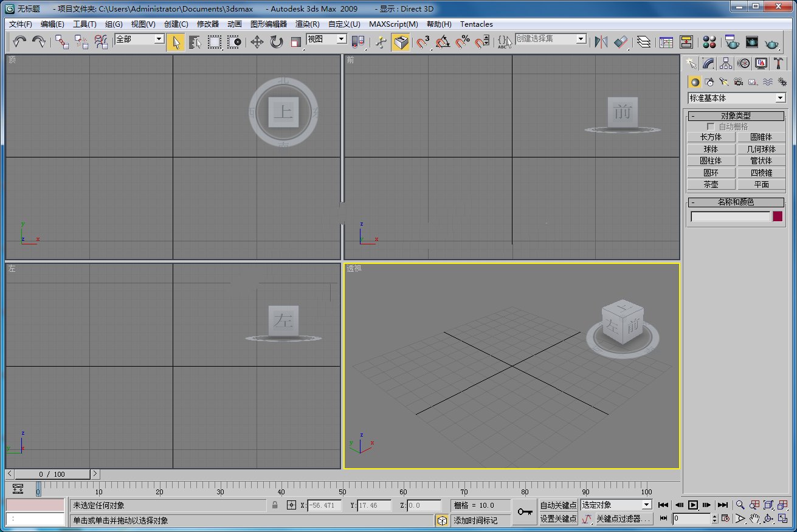Click the 四棱锥 pyramid button

pos(761,173)
